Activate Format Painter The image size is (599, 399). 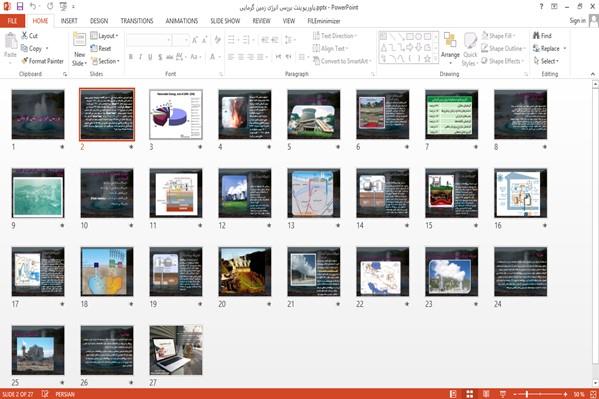click(42, 61)
